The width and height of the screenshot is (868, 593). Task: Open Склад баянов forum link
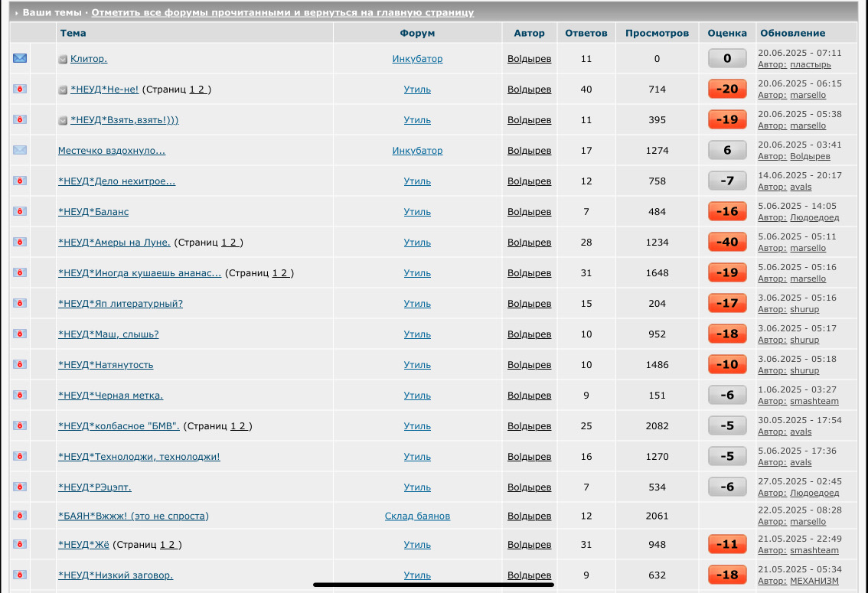pyautogui.click(x=417, y=516)
